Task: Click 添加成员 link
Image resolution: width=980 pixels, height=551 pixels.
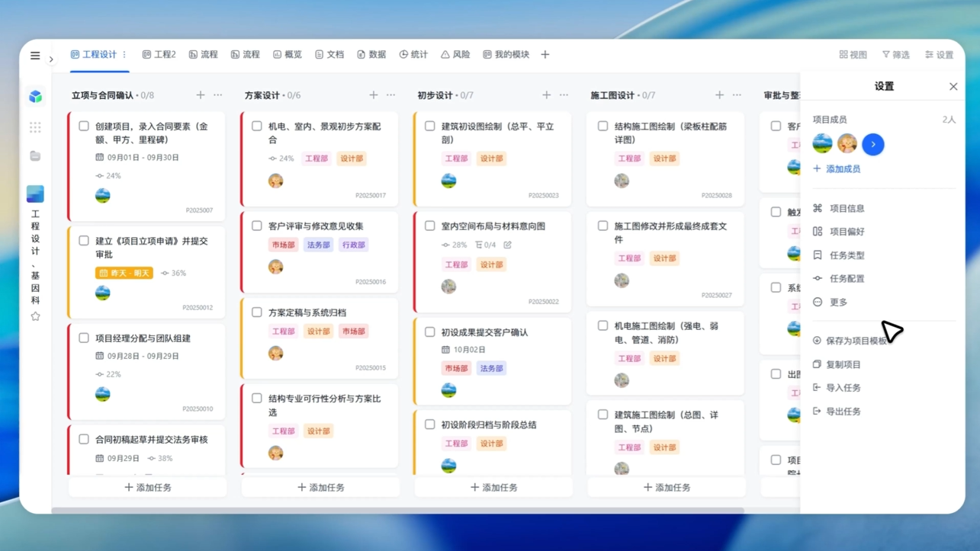Action: [x=842, y=169]
